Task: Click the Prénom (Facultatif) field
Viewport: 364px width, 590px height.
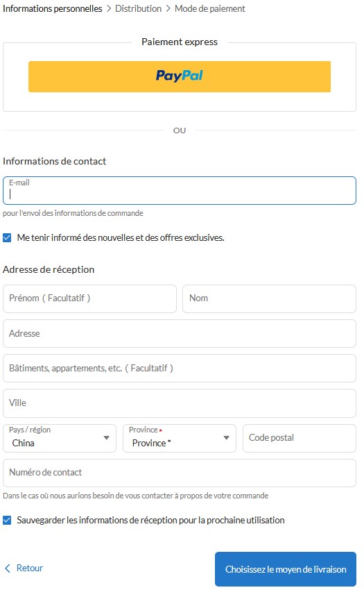Action: click(89, 298)
